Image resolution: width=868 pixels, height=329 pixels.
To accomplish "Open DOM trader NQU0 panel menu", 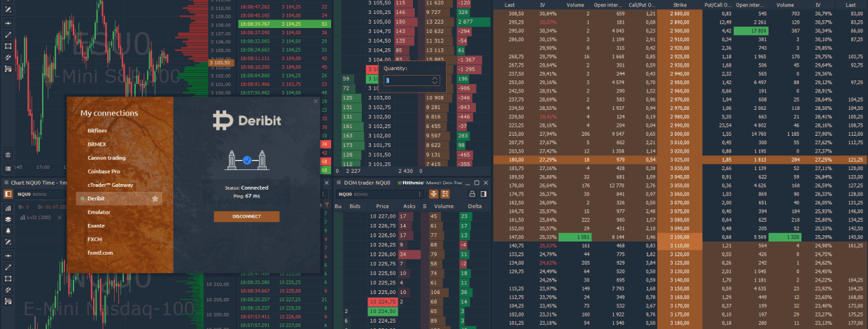I will (339, 183).
